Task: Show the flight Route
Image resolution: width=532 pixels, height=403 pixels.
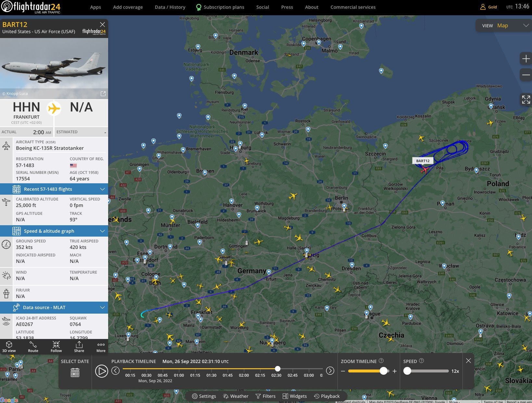Action: tap(33, 346)
